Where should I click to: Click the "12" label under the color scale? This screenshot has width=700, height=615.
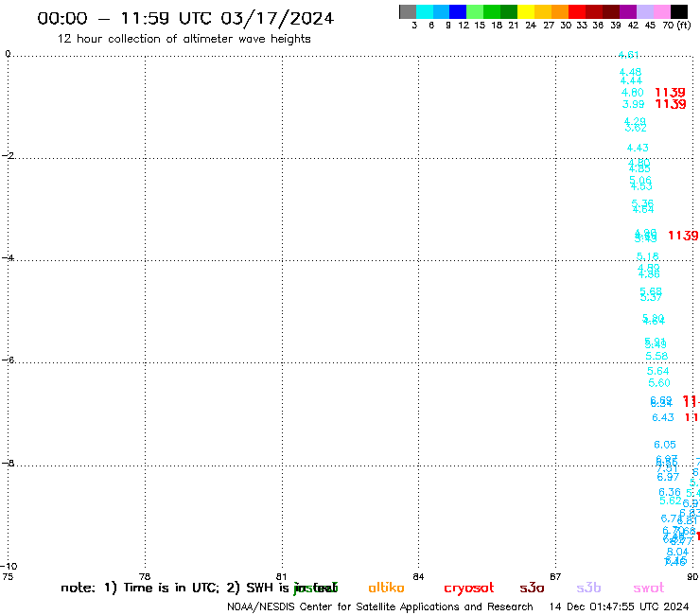click(x=464, y=25)
